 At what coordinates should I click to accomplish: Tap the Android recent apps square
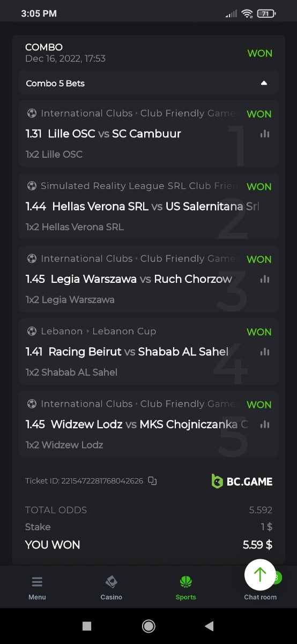tap(87, 626)
